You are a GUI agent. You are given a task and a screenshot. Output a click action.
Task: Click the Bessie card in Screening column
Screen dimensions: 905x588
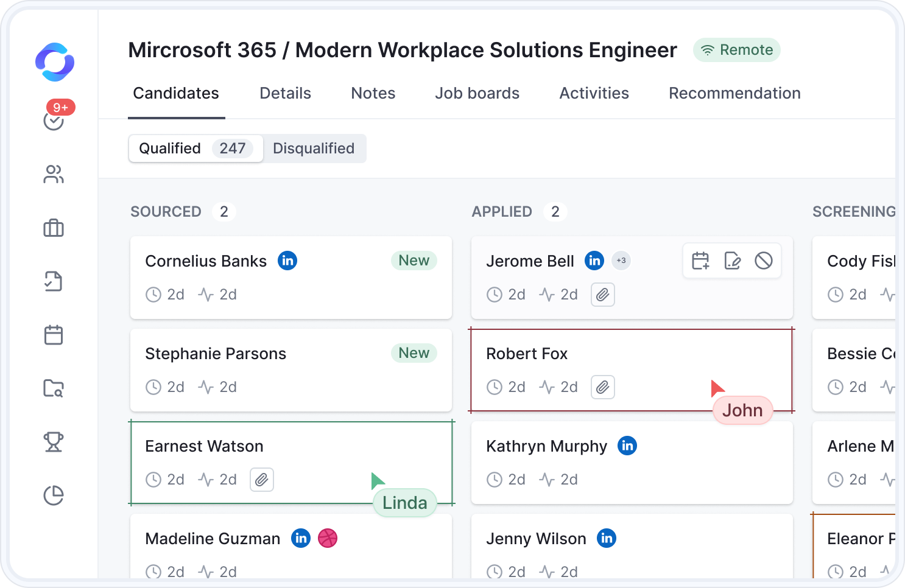tap(854, 370)
